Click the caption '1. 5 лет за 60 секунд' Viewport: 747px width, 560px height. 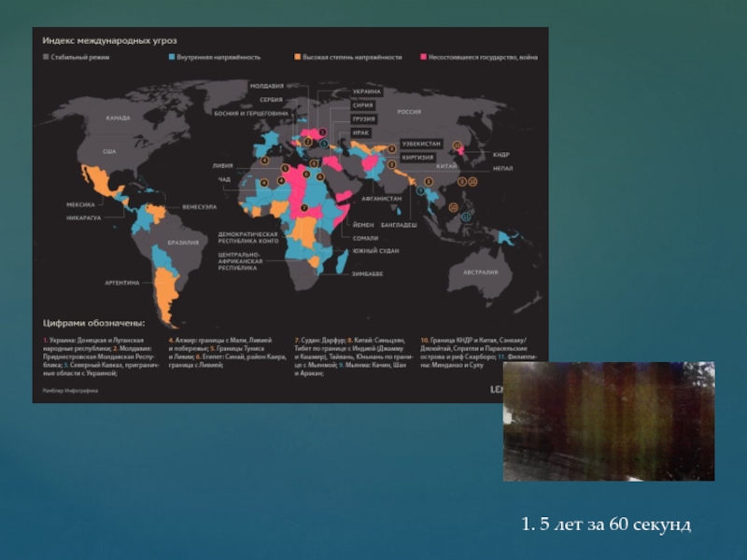point(606,525)
